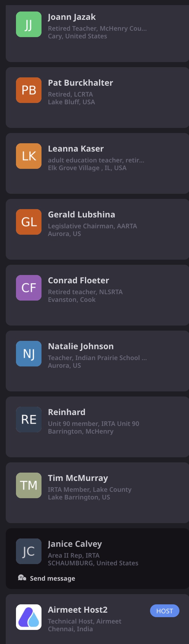Click the GL avatar for Gerald Lubshina

tap(29, 222)
